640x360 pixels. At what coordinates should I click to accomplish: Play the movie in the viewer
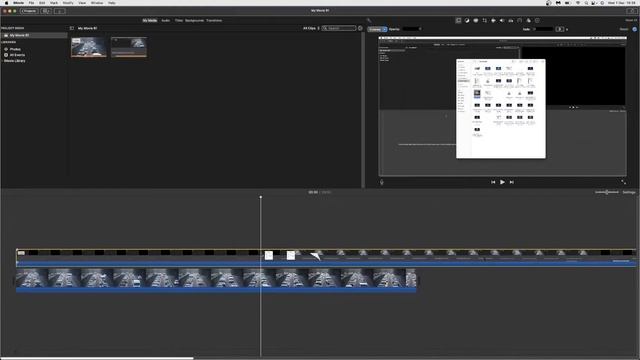click(502, 182)
